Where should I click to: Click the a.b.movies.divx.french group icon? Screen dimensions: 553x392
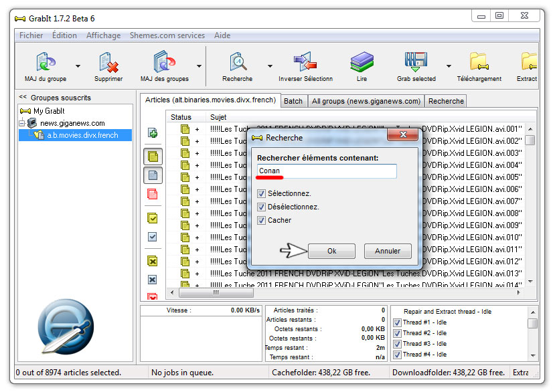pyautogui.click(x=39, y=135)
